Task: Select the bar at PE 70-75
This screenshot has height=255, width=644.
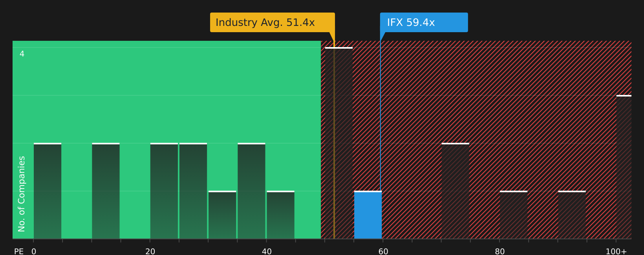Action: [456, 191]
